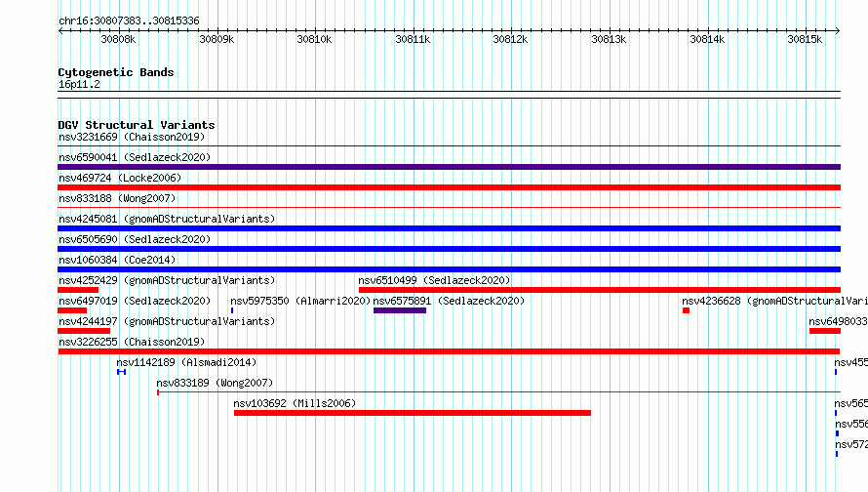Click the nsv833189 (Wong2007) label
868x492 pixels.
(x=215, y=383)
